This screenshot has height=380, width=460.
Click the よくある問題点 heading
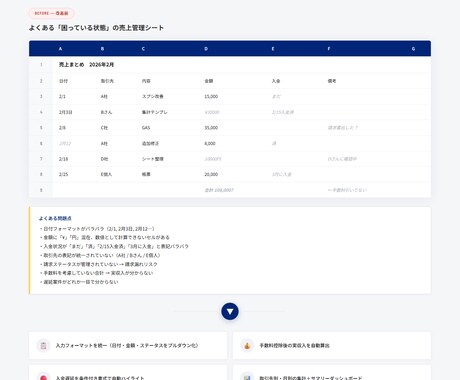point(55,218)
